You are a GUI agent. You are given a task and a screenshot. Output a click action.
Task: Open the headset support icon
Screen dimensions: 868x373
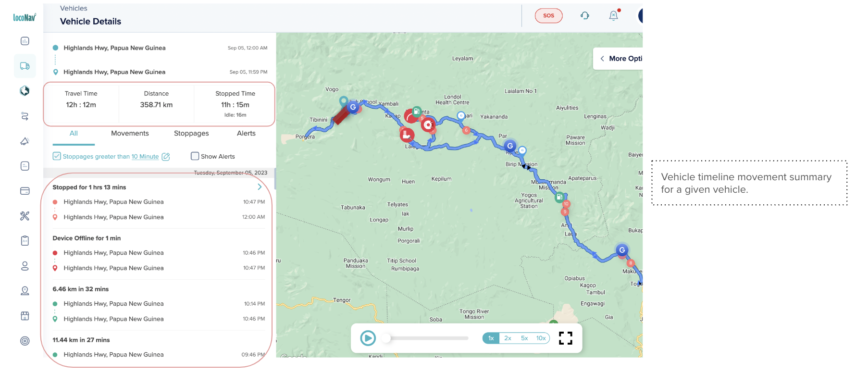pos(584,16)
